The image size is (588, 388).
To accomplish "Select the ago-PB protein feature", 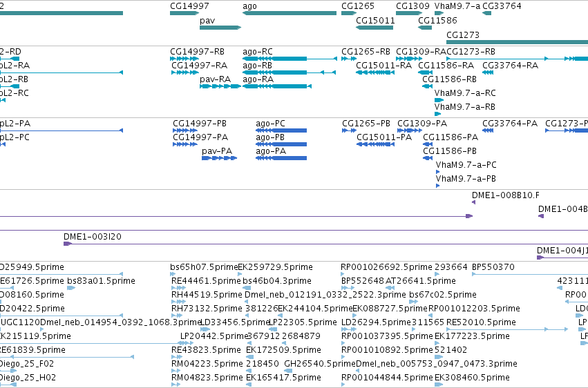I will coord(281,144).
